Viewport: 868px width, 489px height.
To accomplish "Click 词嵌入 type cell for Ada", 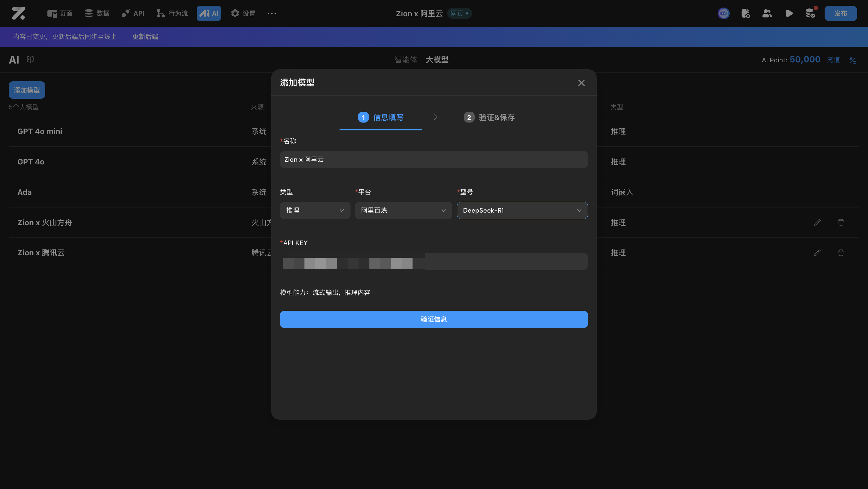I will (x=622, y=192).
